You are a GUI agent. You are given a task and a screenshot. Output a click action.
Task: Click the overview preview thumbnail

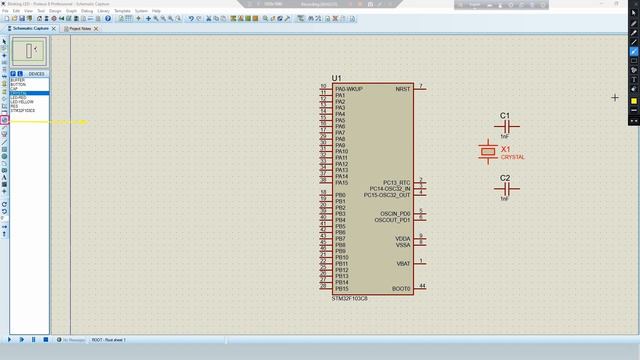point(29,51)
